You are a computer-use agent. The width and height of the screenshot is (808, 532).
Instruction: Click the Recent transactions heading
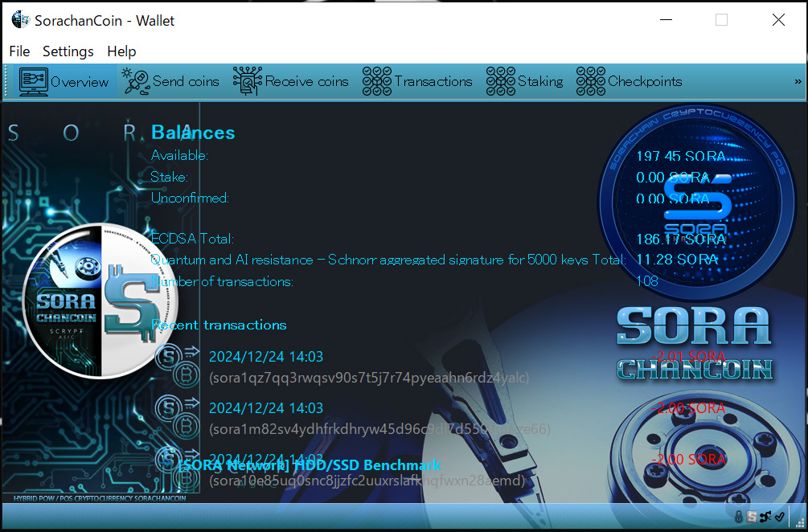coord(219,325)
